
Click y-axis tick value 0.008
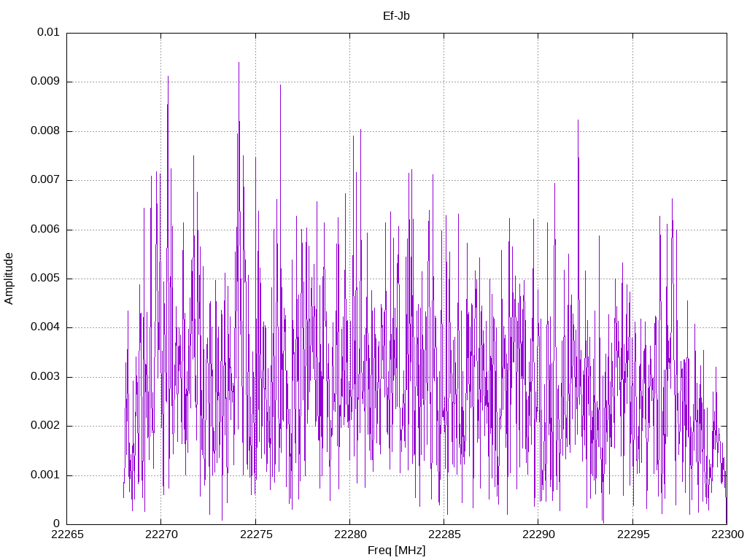coord(45,131)
